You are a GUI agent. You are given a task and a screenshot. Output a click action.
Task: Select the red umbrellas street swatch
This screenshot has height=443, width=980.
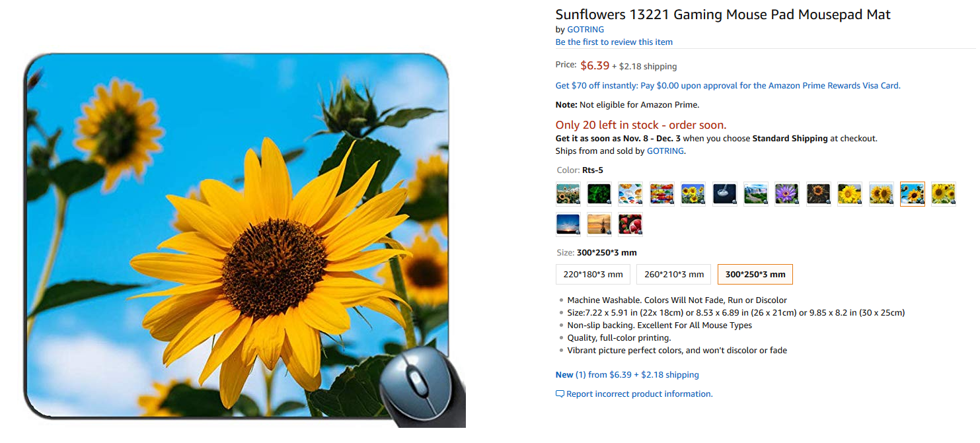[662, 194]
